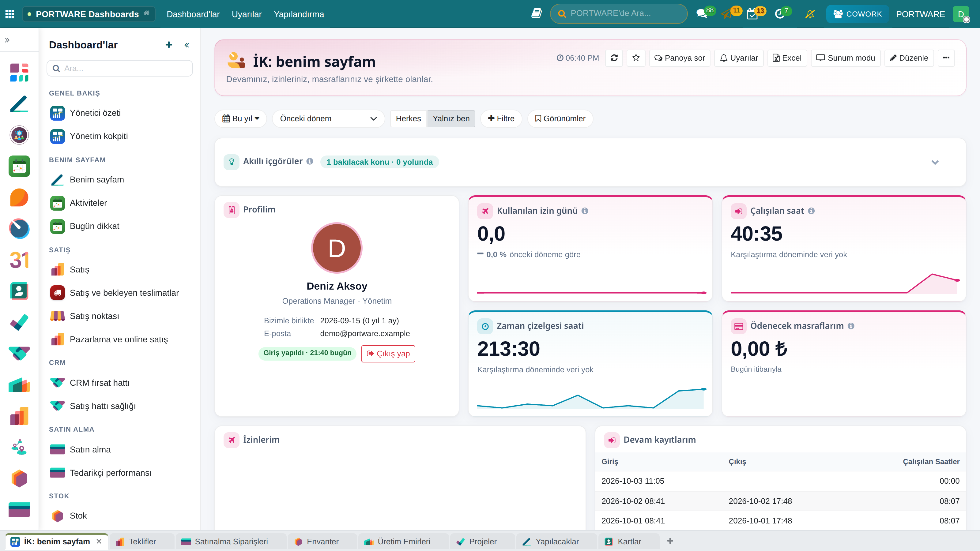Open the Yapılandırma top menu
Image resolution: width=980 pixels, height=551 pixels.
tap(299, 14)
